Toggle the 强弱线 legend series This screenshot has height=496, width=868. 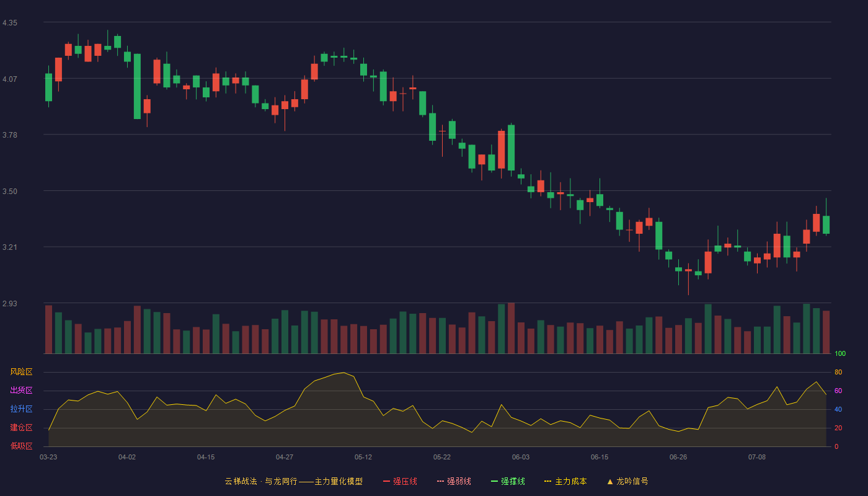pyautogui.click(x=454, y=481)
